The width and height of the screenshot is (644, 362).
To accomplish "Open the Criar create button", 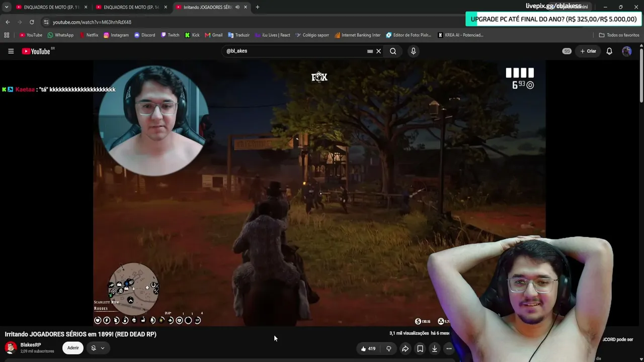I will point(588,51).
